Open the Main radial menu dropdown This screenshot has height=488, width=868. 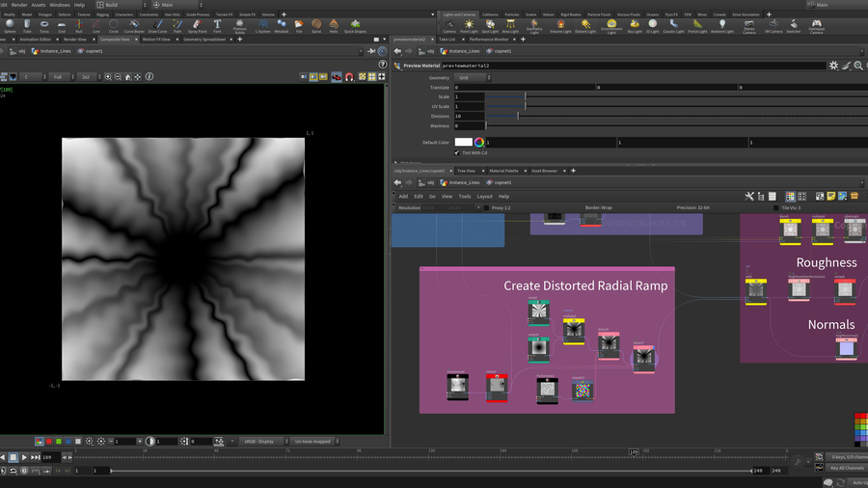[x=177, y=5]
